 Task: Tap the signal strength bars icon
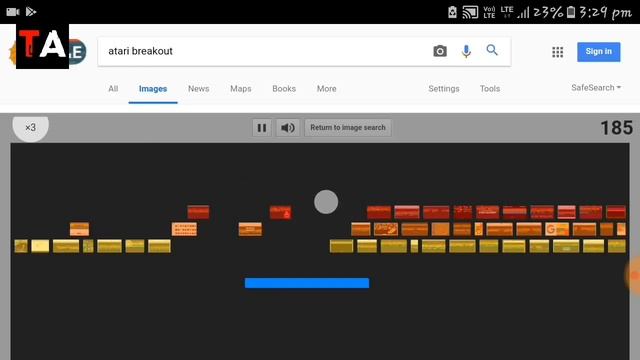[x=523, y=13]
